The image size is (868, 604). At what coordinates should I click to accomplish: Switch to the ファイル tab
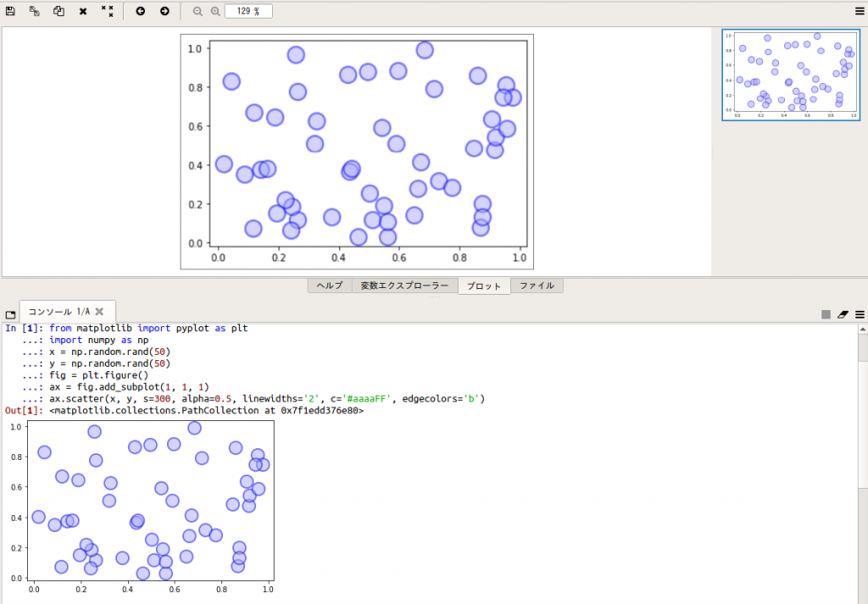pos(537,285)
